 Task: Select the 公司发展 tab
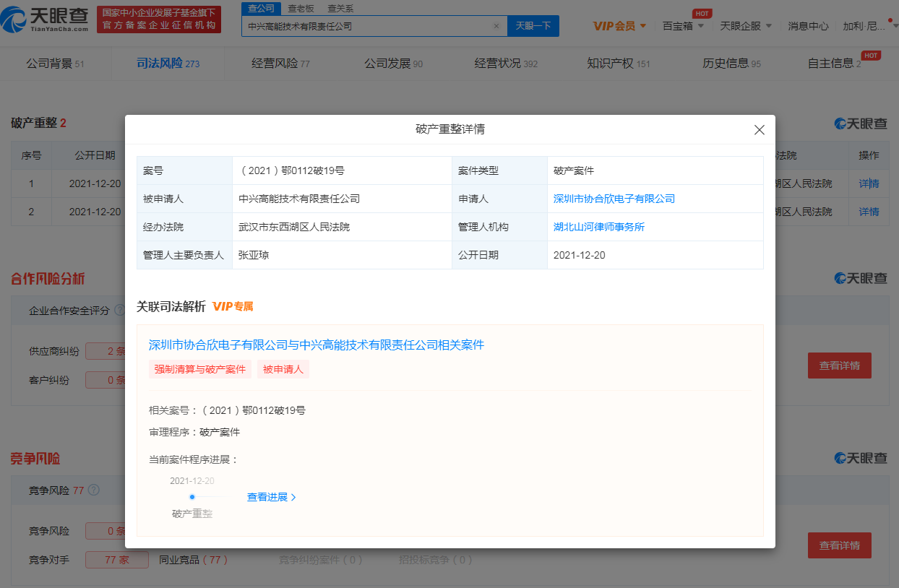393,64
